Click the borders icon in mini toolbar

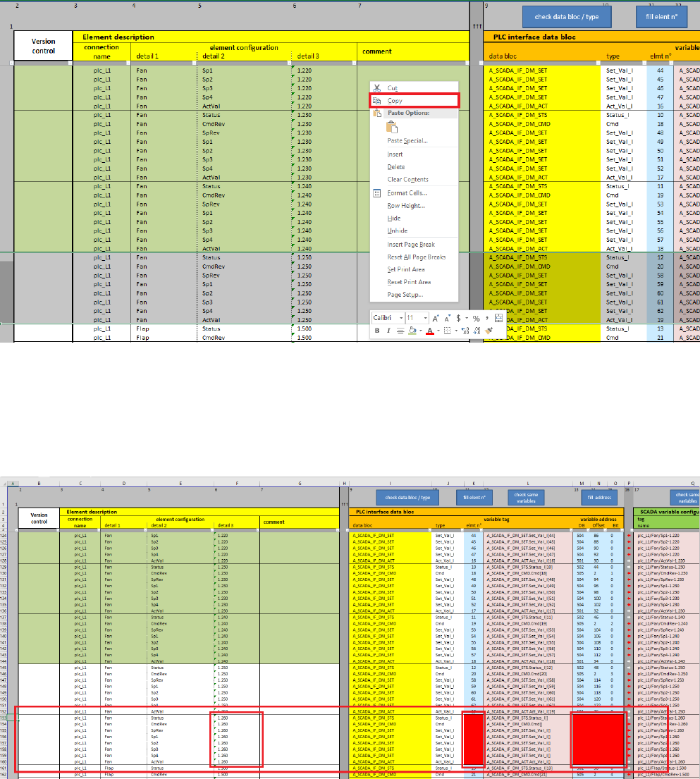click(x=448, y=331)
